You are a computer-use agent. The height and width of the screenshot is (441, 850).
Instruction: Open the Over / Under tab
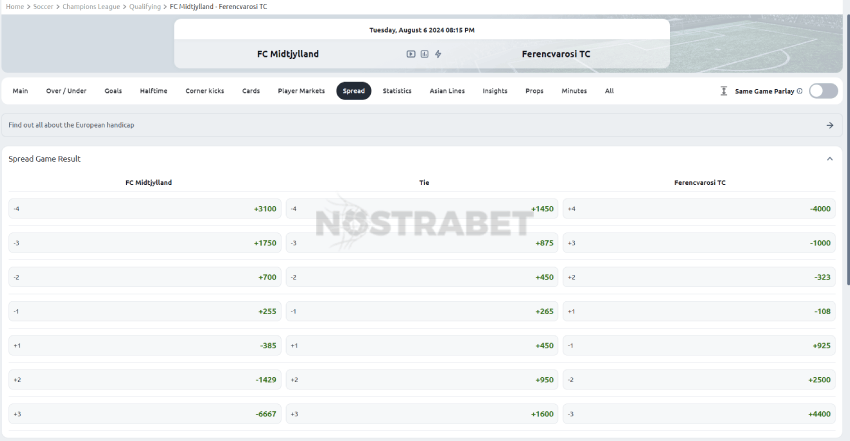coord(66,91)
